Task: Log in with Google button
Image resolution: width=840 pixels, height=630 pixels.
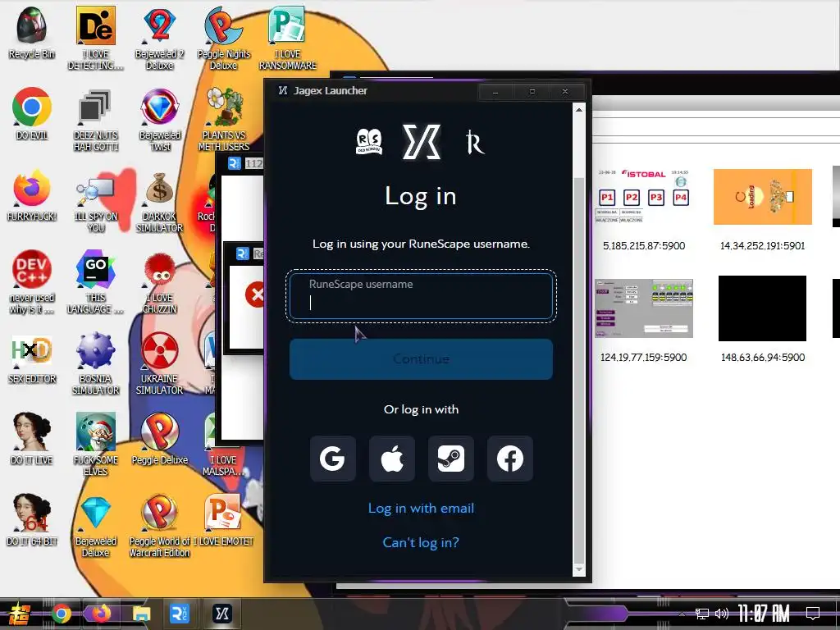Action: pos(333,459)
